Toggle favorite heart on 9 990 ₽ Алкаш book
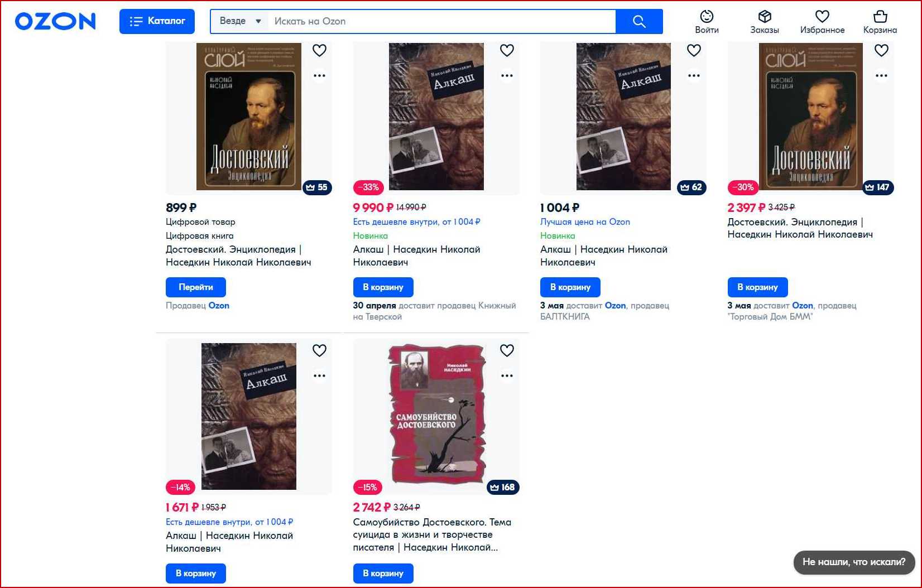The image size is (922, 588). pyautogui.click(x=507, y=50)
